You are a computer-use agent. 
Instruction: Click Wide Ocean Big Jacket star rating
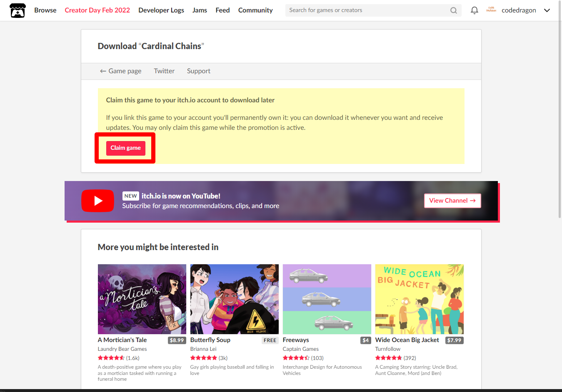(x=389, y=358)
